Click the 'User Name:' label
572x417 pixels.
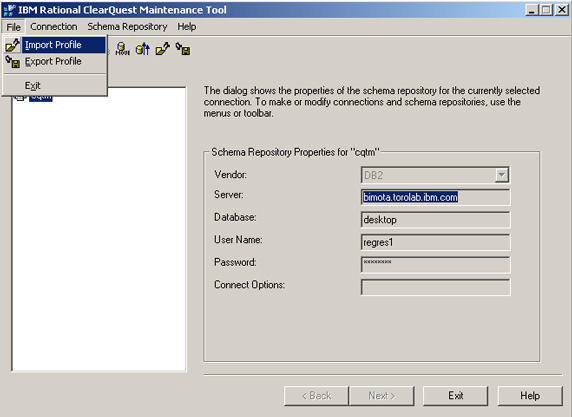coord(238,240)
